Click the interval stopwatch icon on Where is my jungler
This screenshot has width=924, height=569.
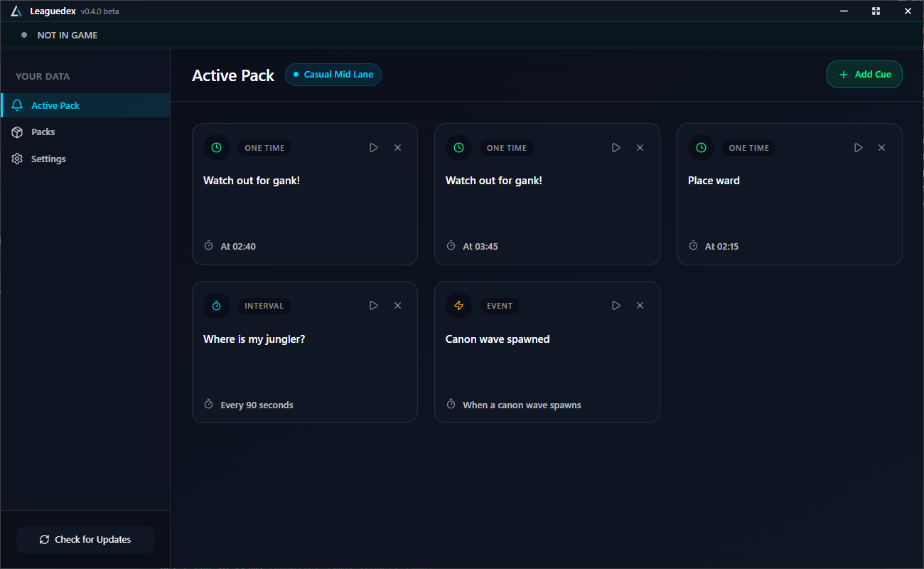(x=216, y=305)
